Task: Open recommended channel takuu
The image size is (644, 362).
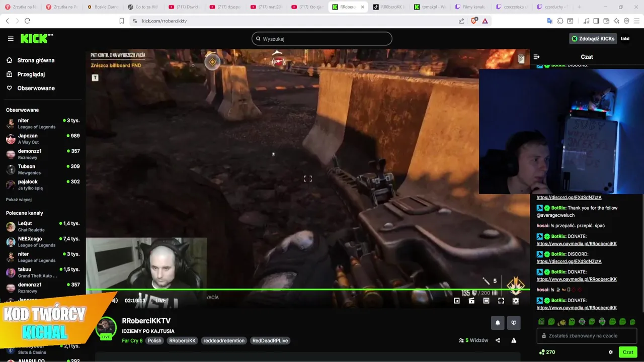Action: (x=43, y=273)
